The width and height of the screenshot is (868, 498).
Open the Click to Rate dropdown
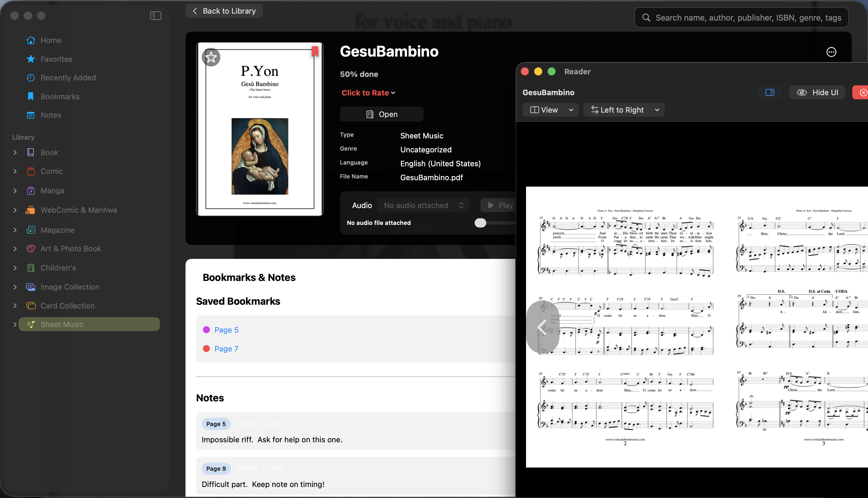click(368, 93)
